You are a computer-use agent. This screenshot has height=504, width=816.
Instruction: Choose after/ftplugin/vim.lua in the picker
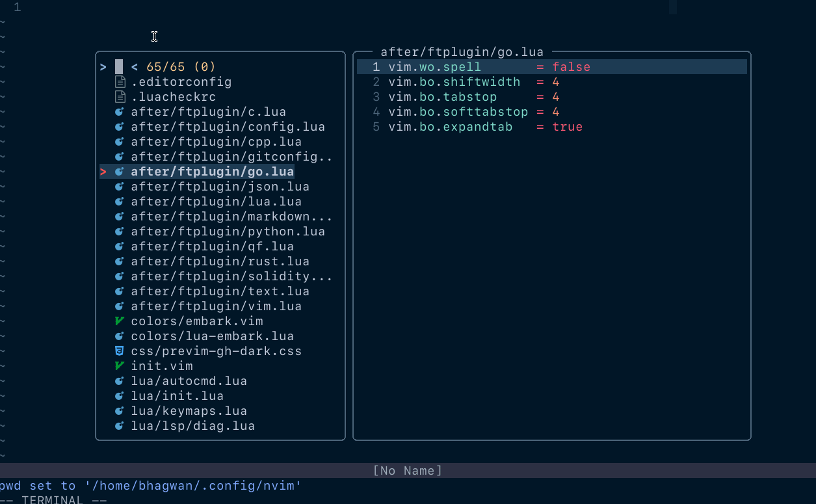(x=217, y=306)
